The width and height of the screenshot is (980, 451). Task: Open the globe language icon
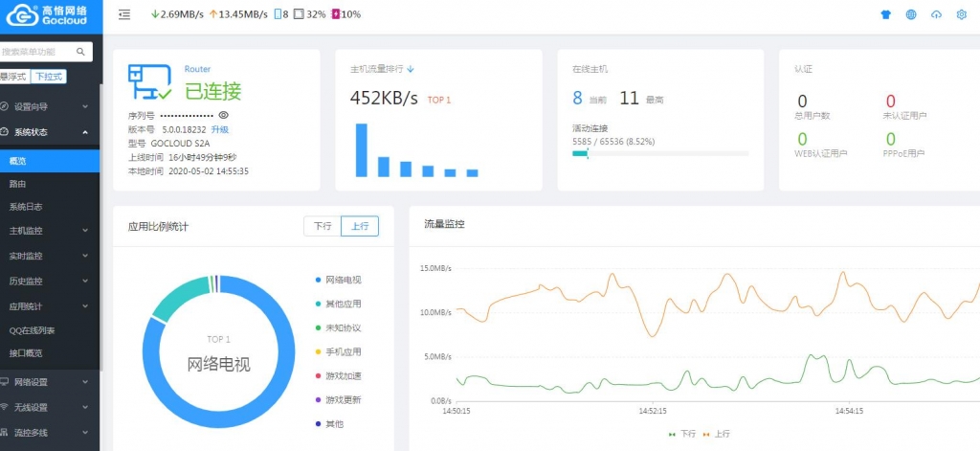[910, 15]
